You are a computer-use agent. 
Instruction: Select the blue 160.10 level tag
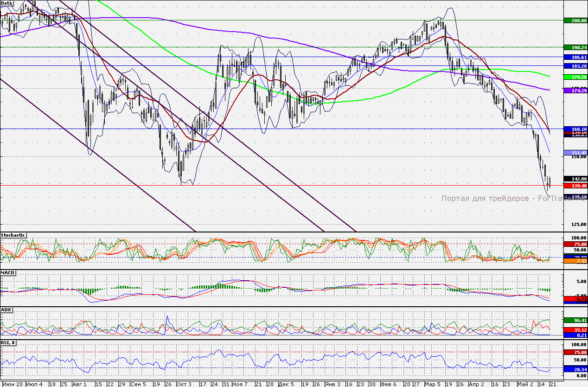575,129
